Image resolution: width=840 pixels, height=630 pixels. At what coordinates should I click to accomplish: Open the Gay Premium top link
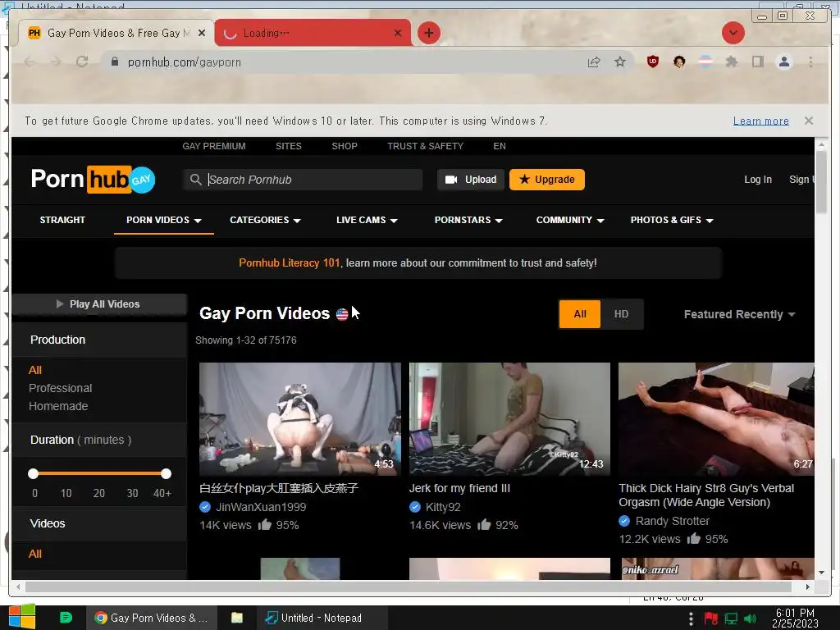pyautogui.click(x=214, y=146)
